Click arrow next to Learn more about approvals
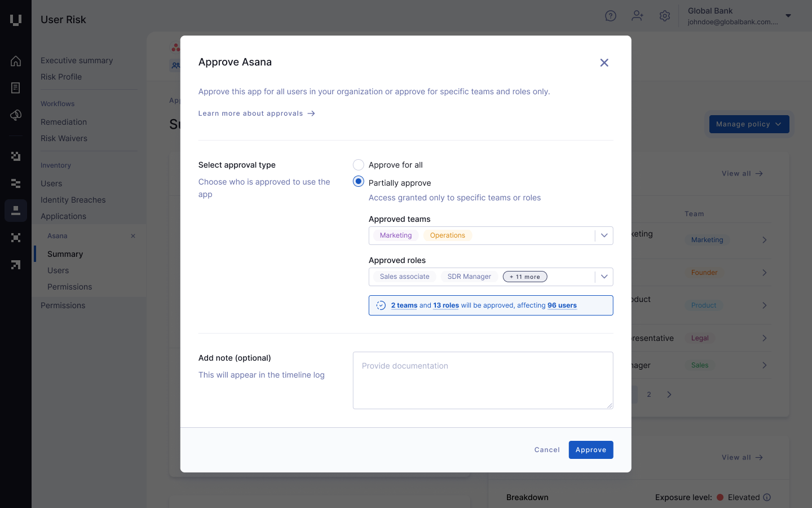Viewport: 812px width, 508px height. coord(311,113)
